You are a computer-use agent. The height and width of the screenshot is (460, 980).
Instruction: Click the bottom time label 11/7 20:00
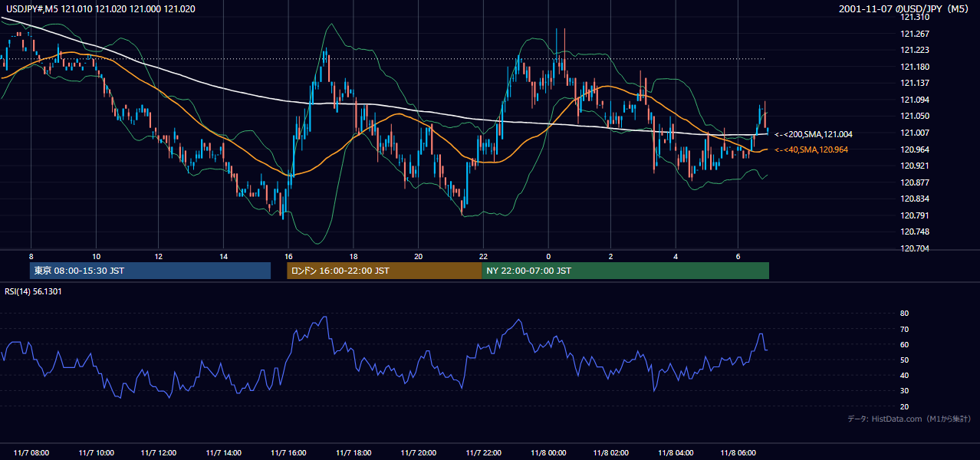pyautogui.click(x=418, y=452)
